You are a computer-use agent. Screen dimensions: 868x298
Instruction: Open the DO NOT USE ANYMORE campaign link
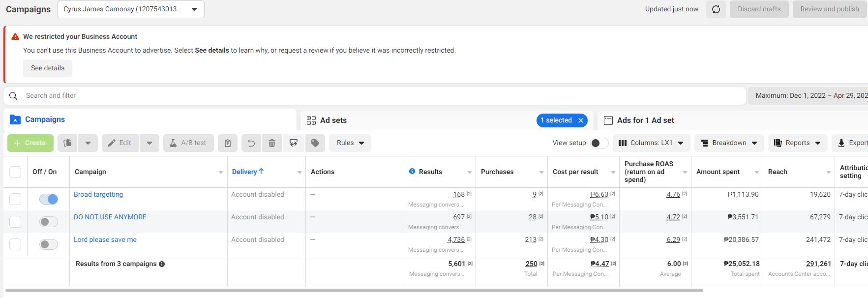pos(110,217)
